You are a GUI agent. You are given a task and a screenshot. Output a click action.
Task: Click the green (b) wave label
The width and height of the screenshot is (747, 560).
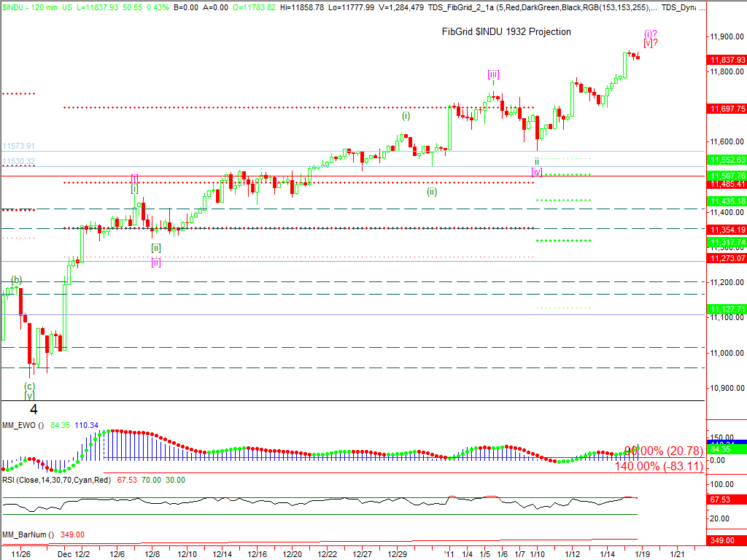click(x=16, y=280)
